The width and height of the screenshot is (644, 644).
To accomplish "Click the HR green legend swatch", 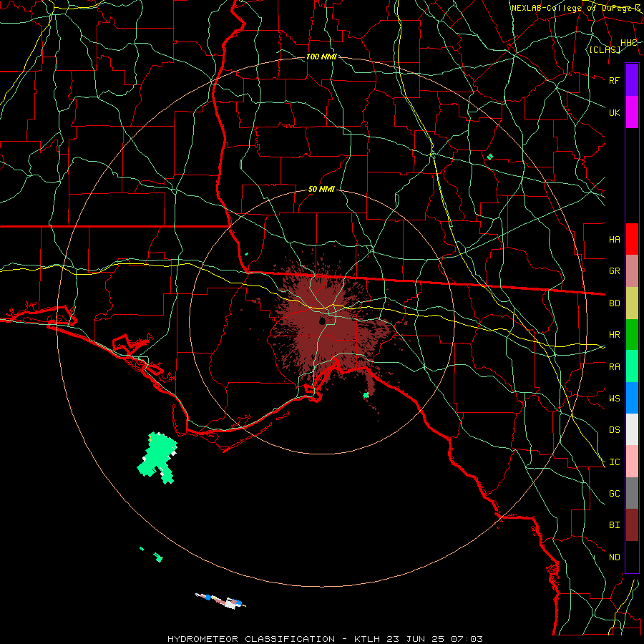I will coord(632,335).
